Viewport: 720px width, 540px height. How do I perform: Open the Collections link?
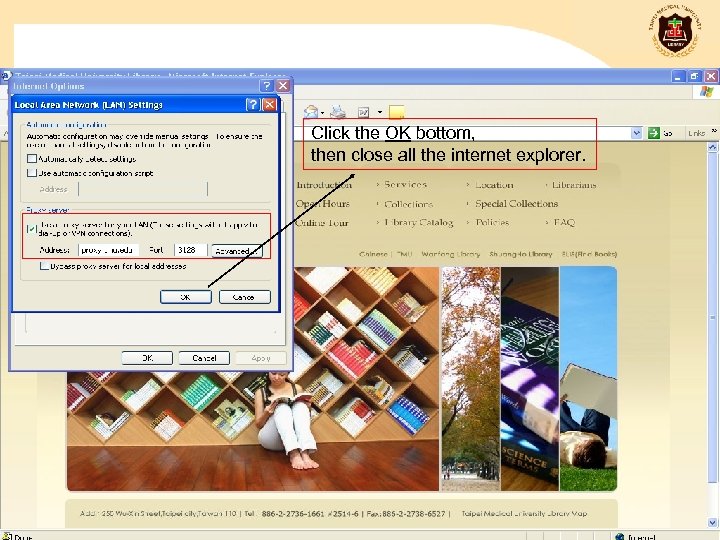tap(409, 204)
